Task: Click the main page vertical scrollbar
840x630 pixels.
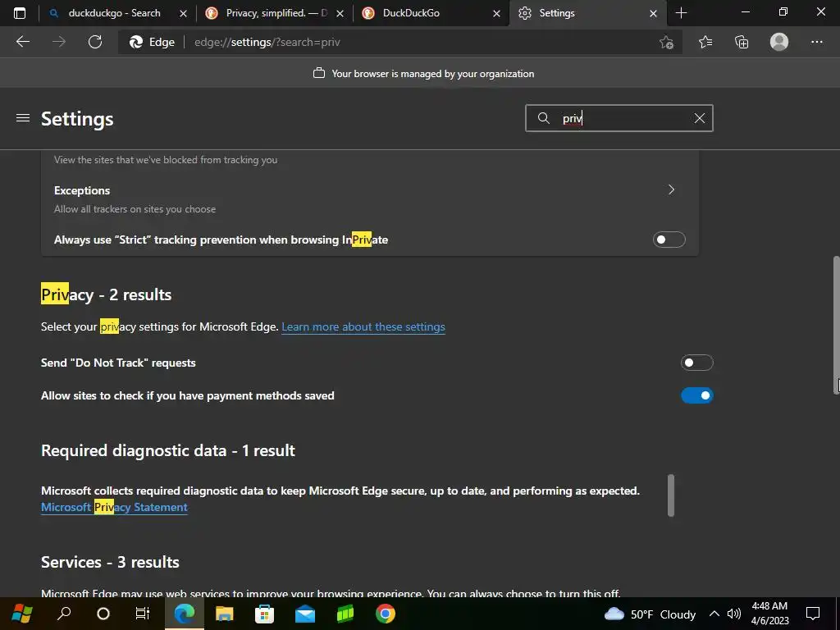Action: coord(836,325)
